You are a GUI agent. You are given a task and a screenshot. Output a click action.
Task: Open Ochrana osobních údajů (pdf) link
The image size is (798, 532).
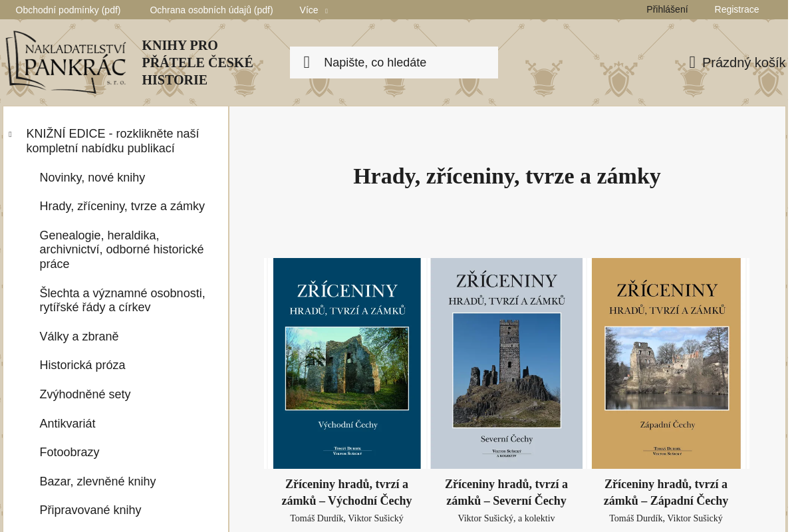point(211,10)
